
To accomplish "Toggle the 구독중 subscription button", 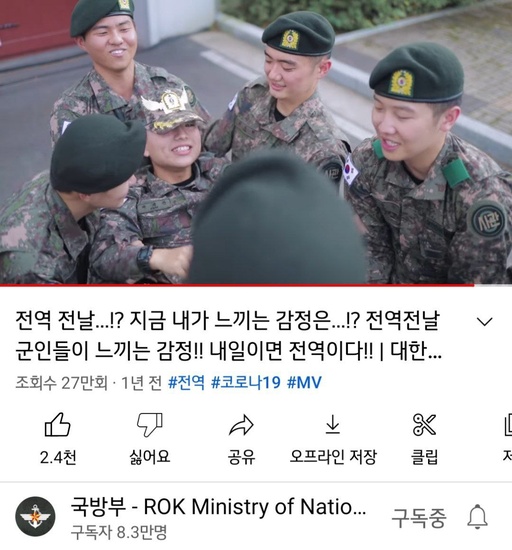I will click(419, 517).
